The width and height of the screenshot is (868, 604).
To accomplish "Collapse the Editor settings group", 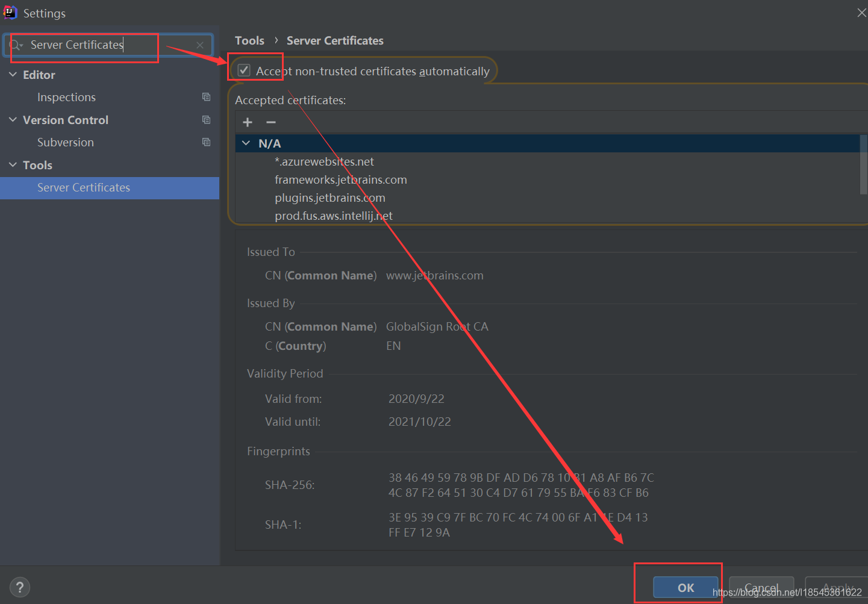I will [13, 75].
